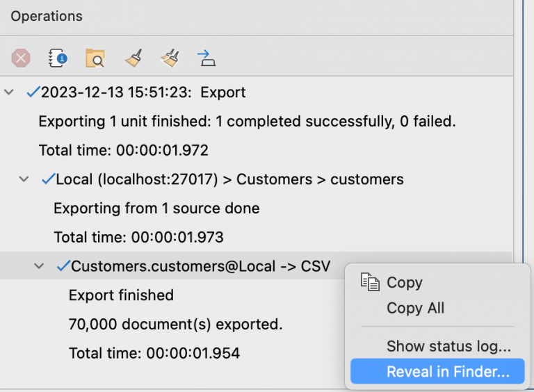
Task: Click the red stop operation icon
Action: [x=21, y=58]
